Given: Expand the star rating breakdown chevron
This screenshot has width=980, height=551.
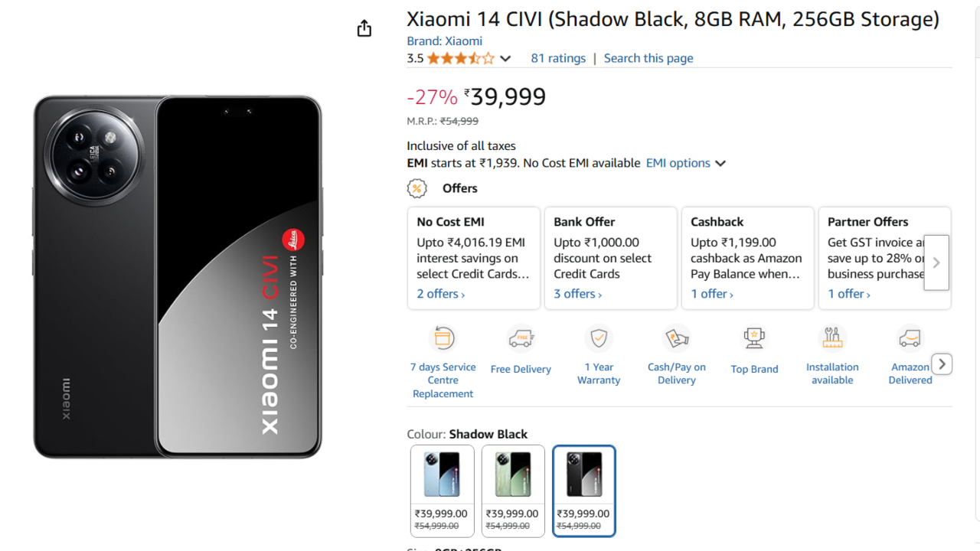Looking at the screenshot, I should [x=505, y=59].
